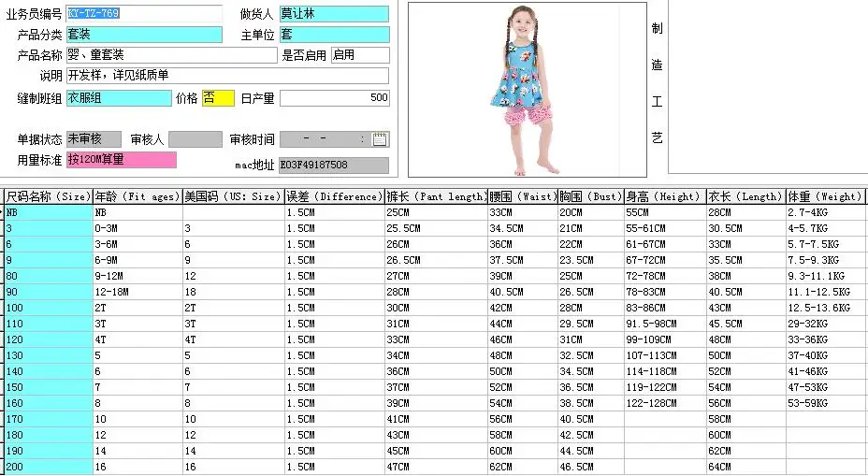868x476 pixels.
Task: Click US size cell 18
Action: point(234,293)
